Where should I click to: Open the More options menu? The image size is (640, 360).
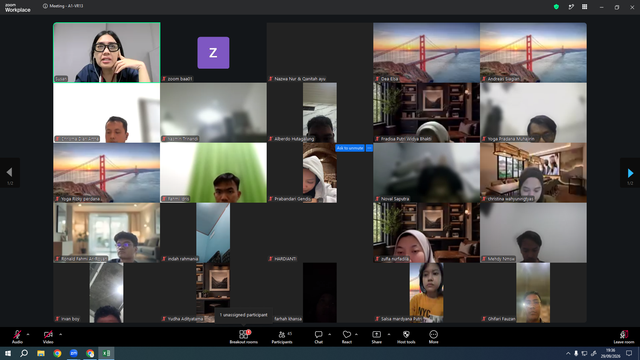pos(433,337)
